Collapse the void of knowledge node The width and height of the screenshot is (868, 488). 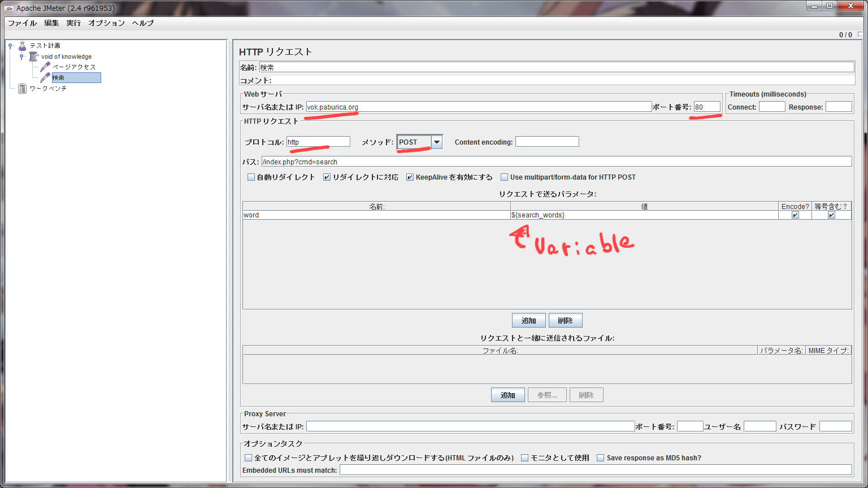click(21, 56)
